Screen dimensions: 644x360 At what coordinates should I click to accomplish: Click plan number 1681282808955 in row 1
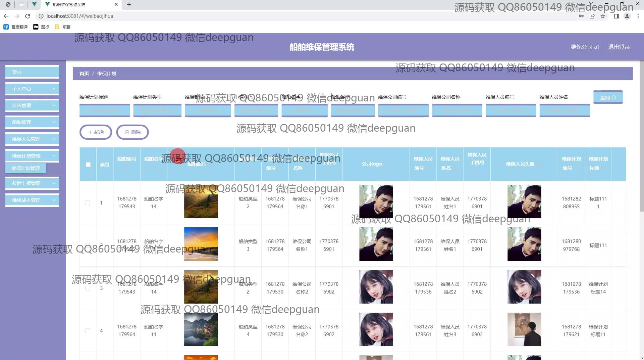[x=571, y=203]
